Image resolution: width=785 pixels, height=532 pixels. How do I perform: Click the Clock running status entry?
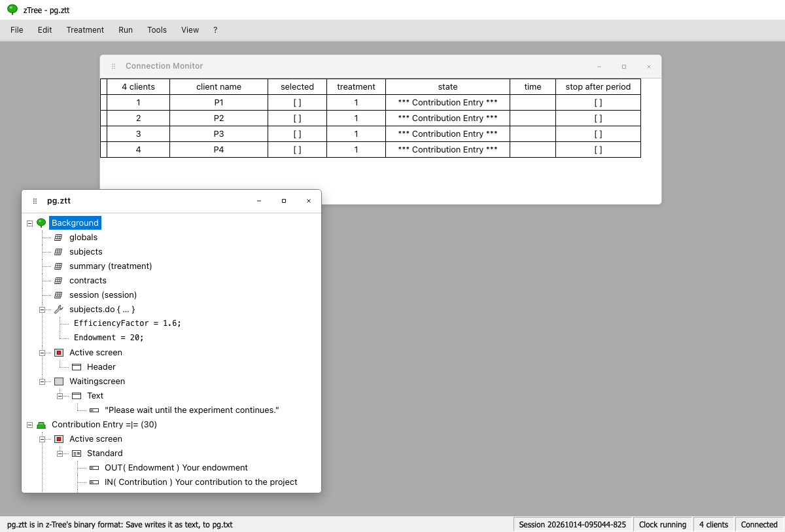663,525
